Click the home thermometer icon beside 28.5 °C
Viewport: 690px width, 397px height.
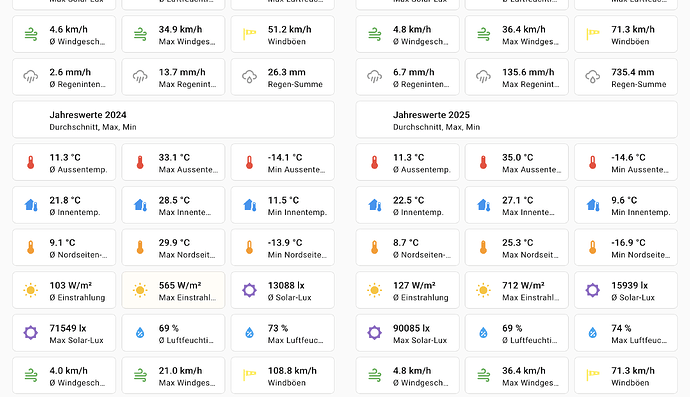coord(140,205)
